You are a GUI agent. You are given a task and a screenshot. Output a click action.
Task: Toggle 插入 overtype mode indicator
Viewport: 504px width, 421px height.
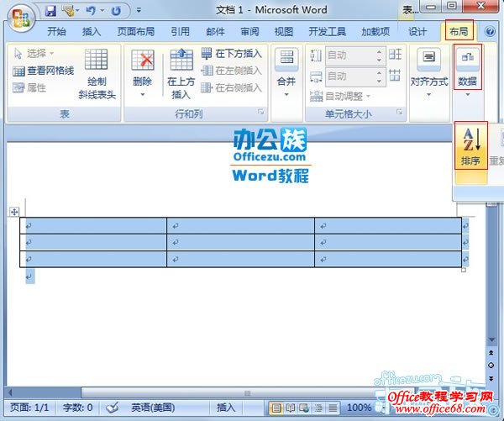point(226,408)
